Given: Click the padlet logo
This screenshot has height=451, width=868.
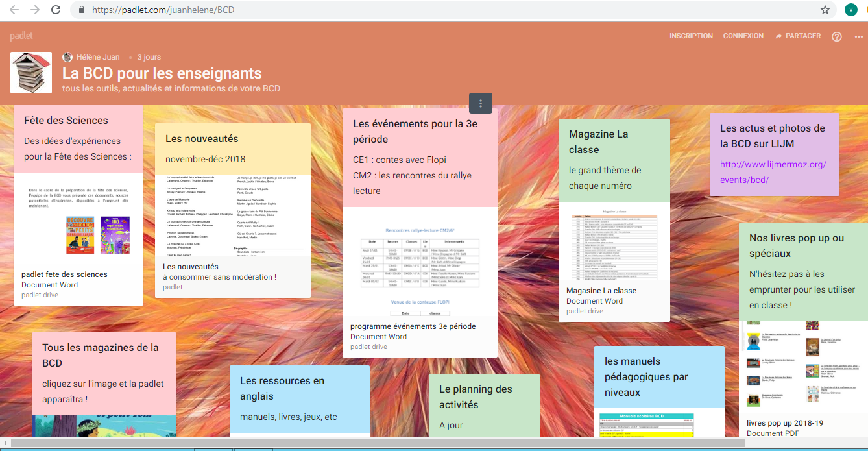Looking at the screenshot, I should (21, 36).
